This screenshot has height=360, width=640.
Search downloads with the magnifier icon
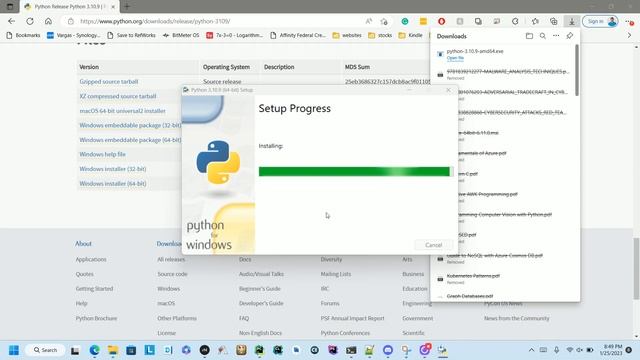(x=542, y=36)
